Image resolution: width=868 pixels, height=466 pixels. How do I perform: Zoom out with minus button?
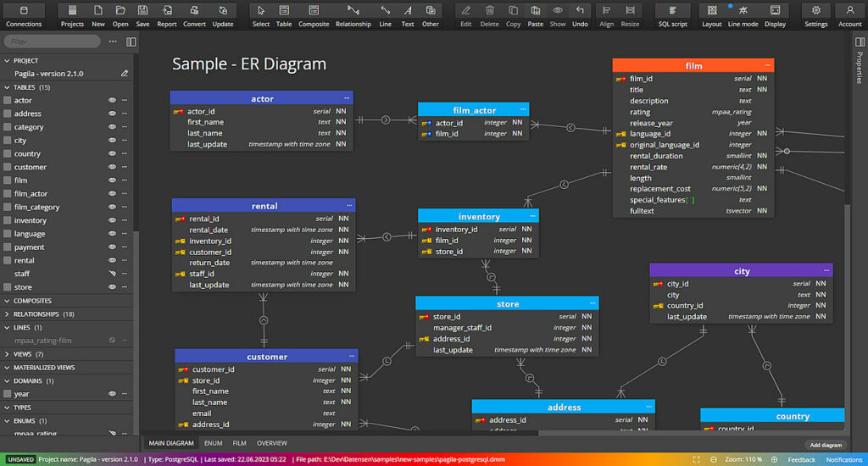pyautogui.click(x=714, y=459)
